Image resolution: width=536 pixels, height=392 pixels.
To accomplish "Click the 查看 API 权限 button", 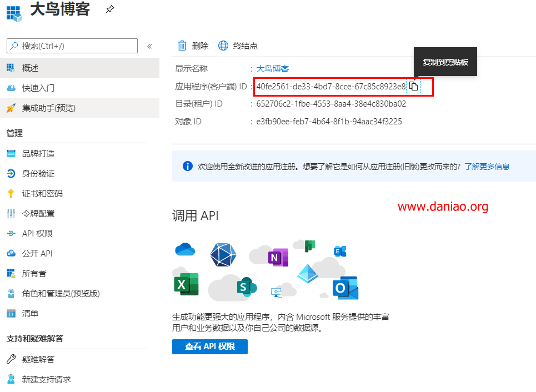I will [x=210, y=346].
